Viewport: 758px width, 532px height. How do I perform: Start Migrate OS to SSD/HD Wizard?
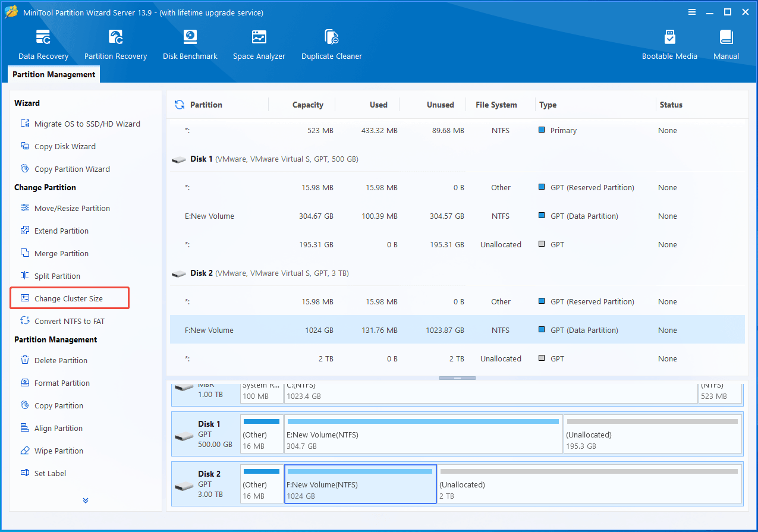click(x=80, y=124)
